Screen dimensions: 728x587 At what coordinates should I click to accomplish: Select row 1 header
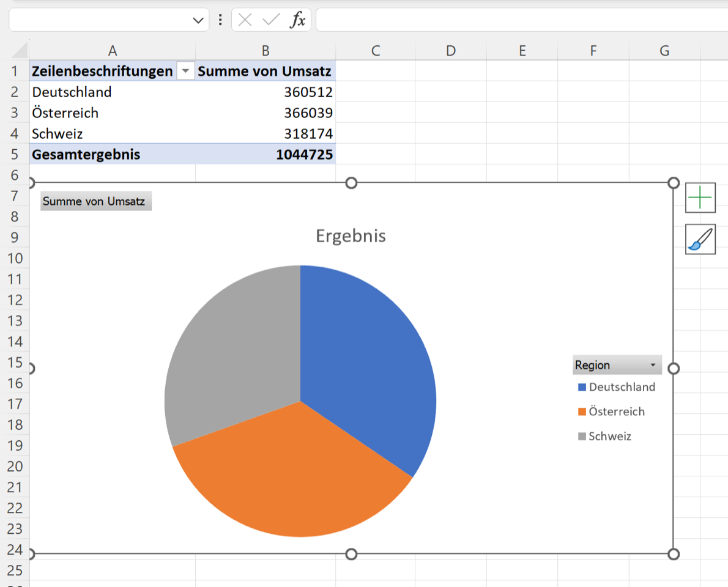click(x=15, y=71)
